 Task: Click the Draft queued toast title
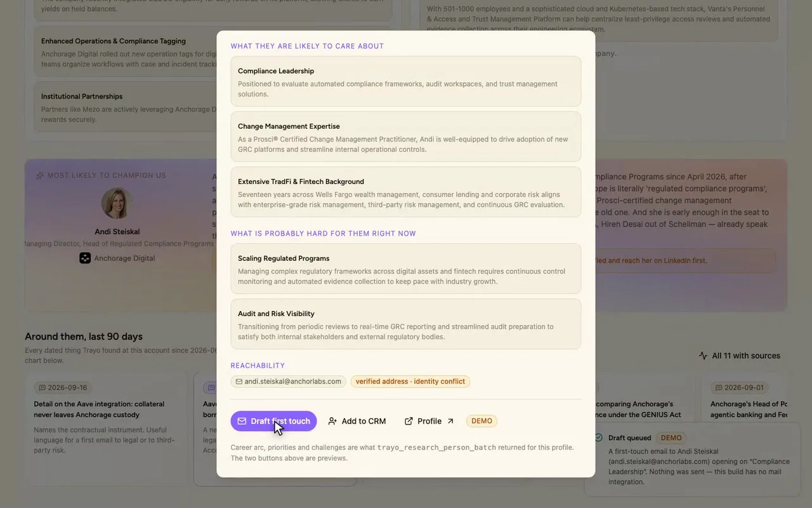629,438
